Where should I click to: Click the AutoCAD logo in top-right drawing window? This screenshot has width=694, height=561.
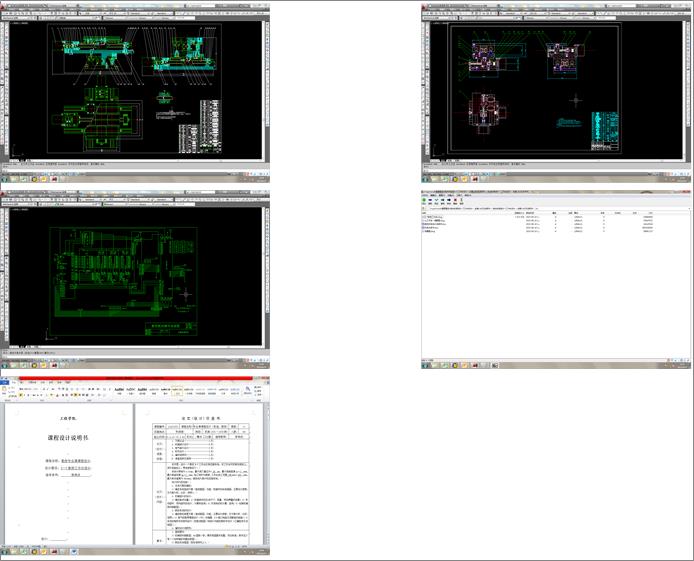tap(424, 7)
